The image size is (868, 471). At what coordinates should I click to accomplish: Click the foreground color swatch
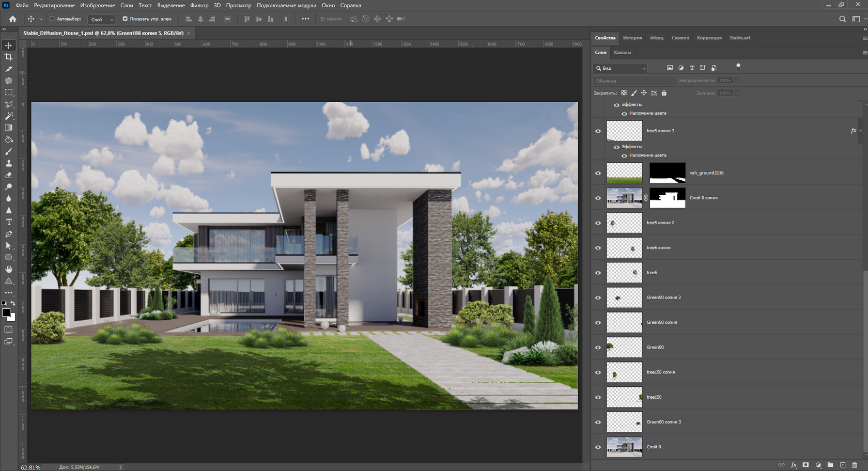(6, 312)
